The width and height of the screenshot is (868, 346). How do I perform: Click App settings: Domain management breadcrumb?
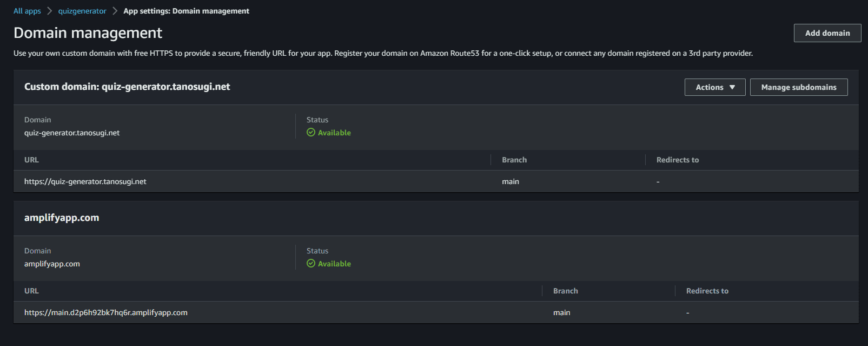[186, 11]
